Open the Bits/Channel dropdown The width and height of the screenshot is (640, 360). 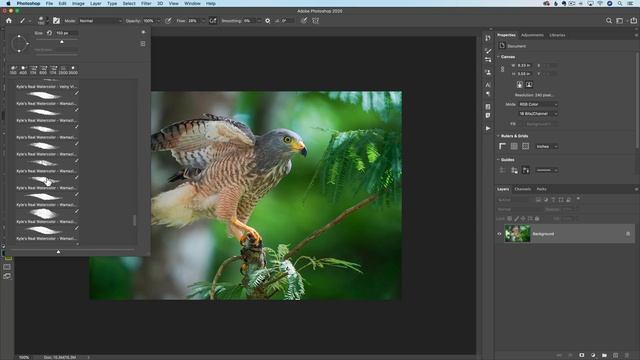coord(538,114)
